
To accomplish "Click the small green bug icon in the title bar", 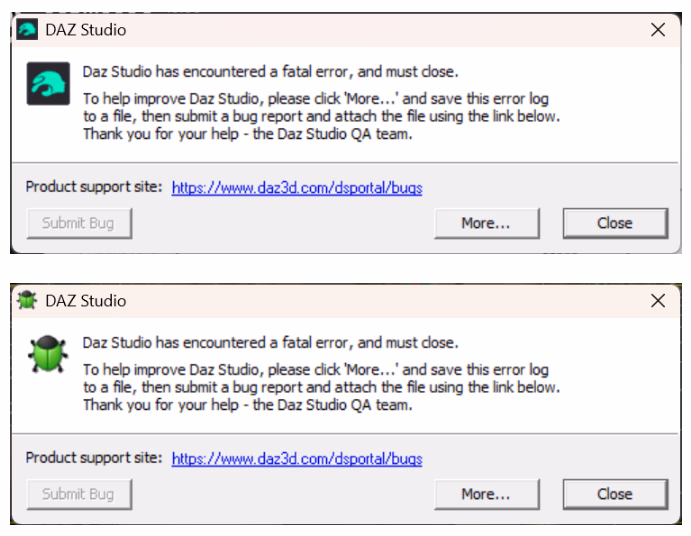I will point(28,301).
